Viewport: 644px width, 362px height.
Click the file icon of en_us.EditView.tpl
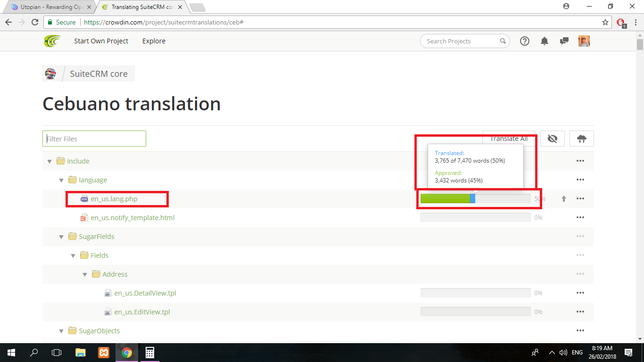coord(108,312)
